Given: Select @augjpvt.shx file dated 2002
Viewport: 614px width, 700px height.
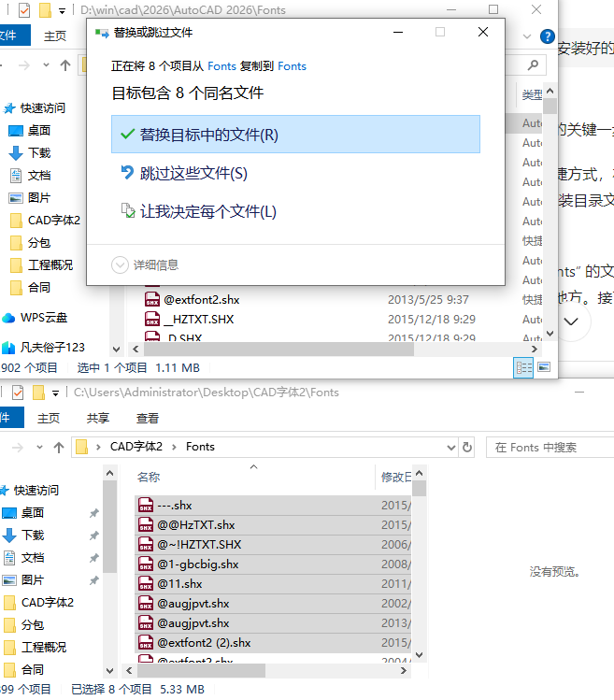Looking at the screenshot, I should point(272,604).
